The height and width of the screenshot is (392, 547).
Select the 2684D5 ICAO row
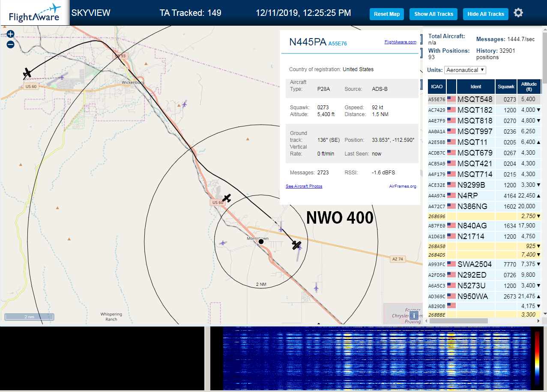click(484, 255)
